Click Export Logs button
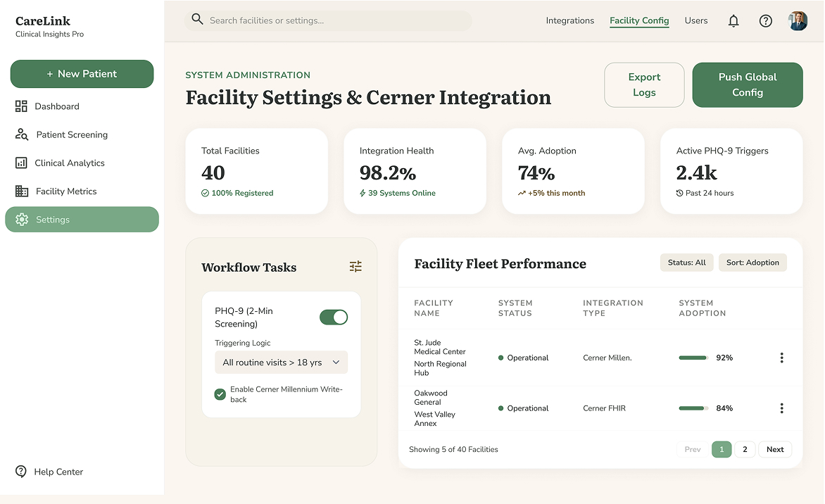Image resolution: width=825 pixels, height=504 pixels. pyautogui.click(x=644, y=84)
